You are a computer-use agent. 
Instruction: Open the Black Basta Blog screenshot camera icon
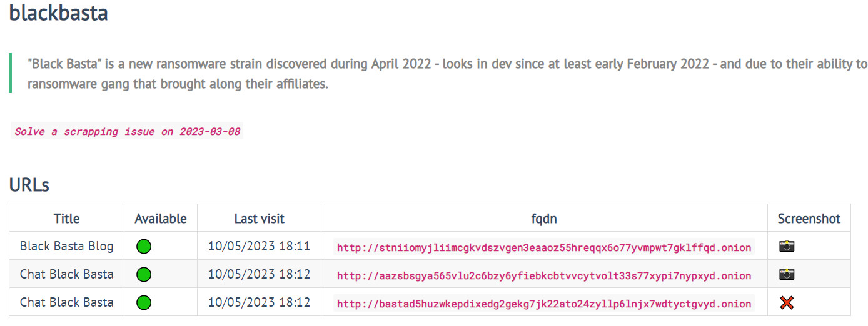coord(787,246)
